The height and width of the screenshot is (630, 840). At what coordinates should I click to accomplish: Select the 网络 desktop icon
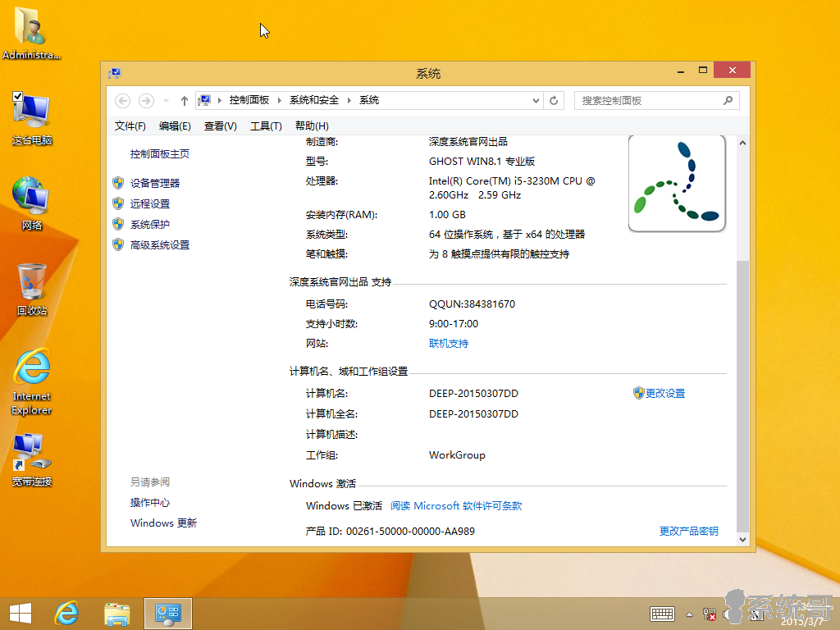(x=32, y=204)
